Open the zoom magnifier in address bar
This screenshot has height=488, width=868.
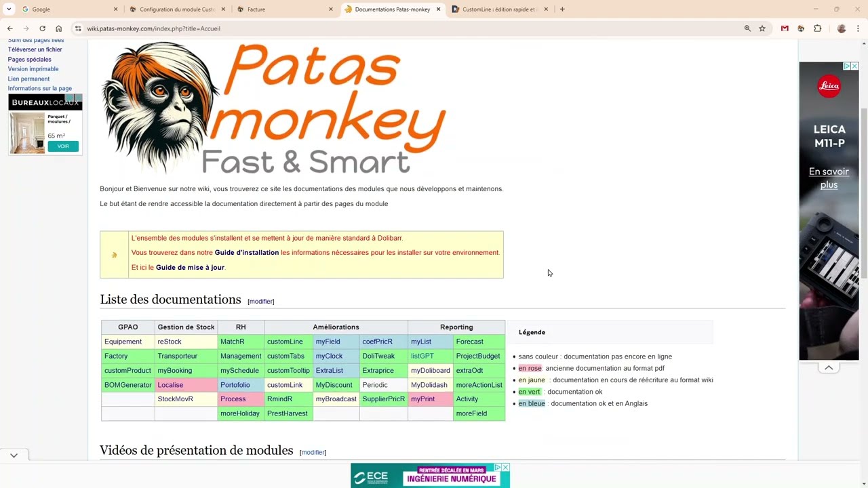point(747,28)
